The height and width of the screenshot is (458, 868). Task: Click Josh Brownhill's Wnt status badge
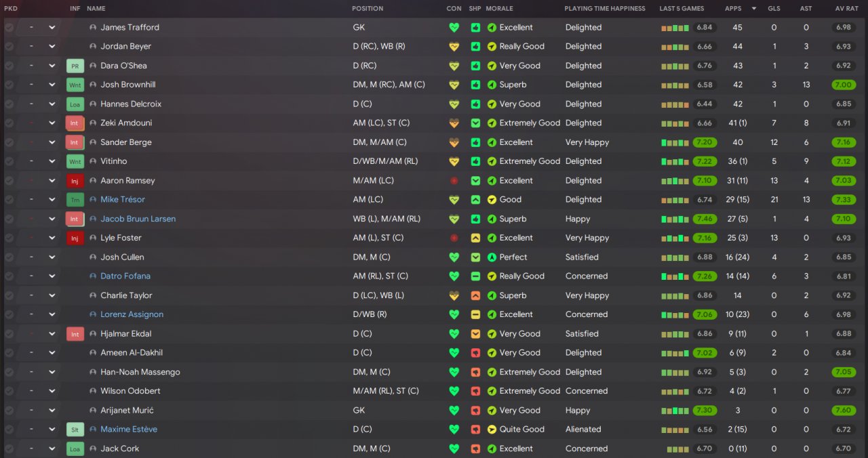coord(75,85)
